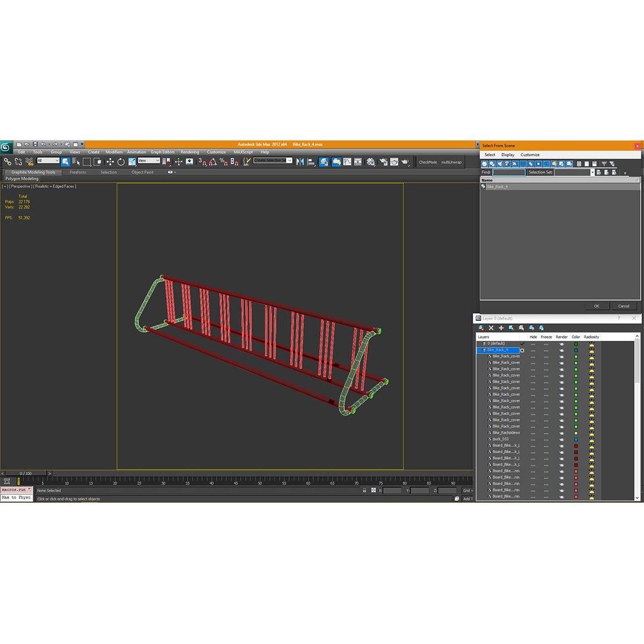Click the color swatch of Bike_Rack_4 layer
This screenshot has width=644, height=644.
click(x=576, y=351)
